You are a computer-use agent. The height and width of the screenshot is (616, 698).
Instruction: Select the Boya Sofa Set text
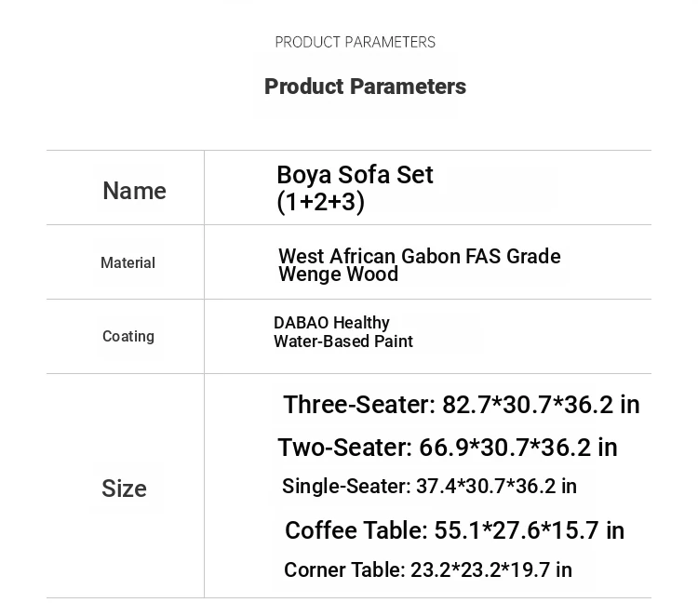point(355,175)
